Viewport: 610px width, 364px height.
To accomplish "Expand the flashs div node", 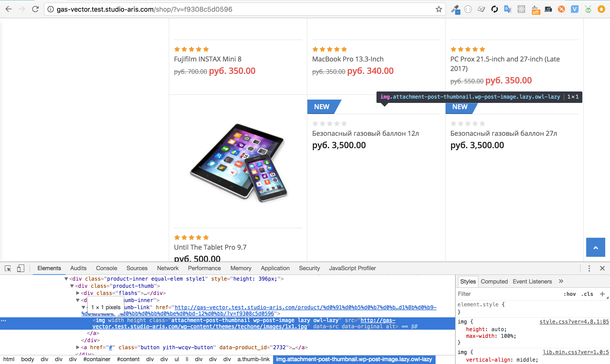I will pyautogui.click(x=77, y=293).
